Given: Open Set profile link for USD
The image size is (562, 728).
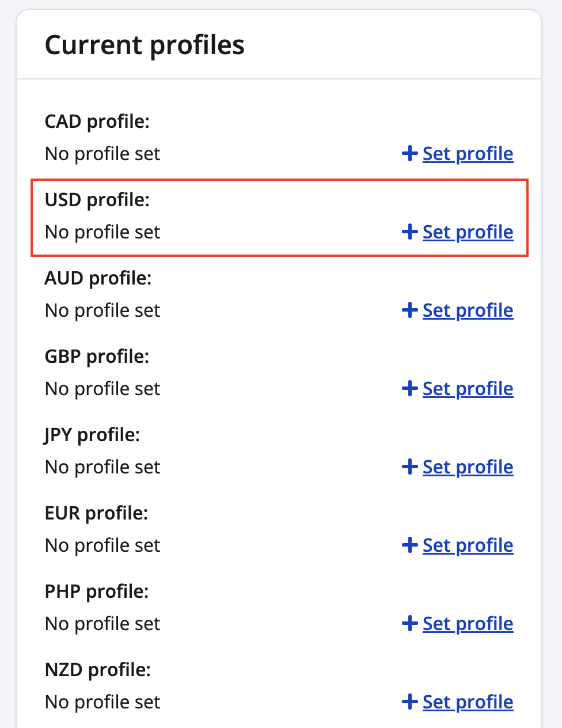Looking at the screenshot, I should (468, 232).
